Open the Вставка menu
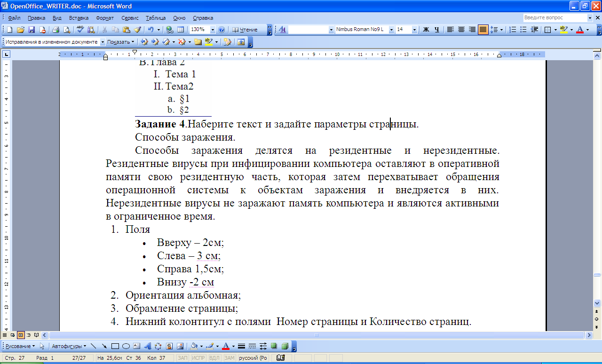 coord(79,18)
